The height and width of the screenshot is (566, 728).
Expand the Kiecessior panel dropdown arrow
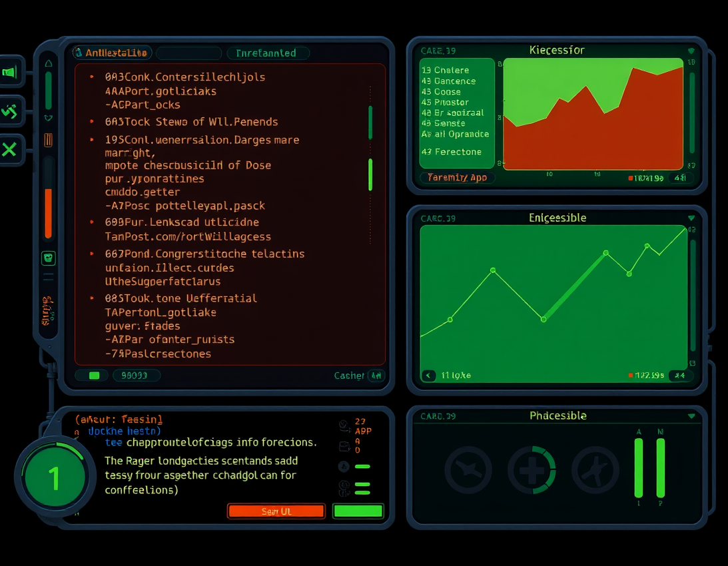691,51
